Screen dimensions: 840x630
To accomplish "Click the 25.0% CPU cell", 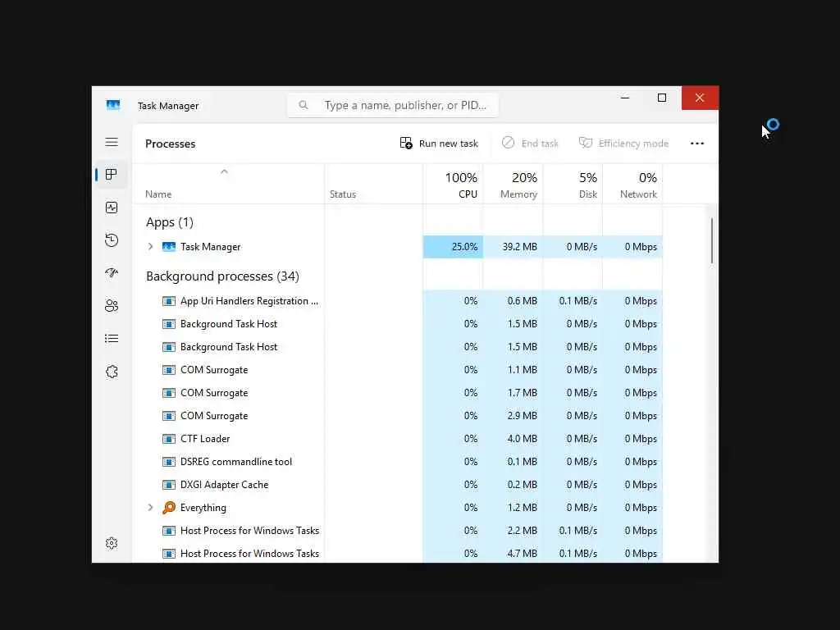I will (x=453, y=247).
